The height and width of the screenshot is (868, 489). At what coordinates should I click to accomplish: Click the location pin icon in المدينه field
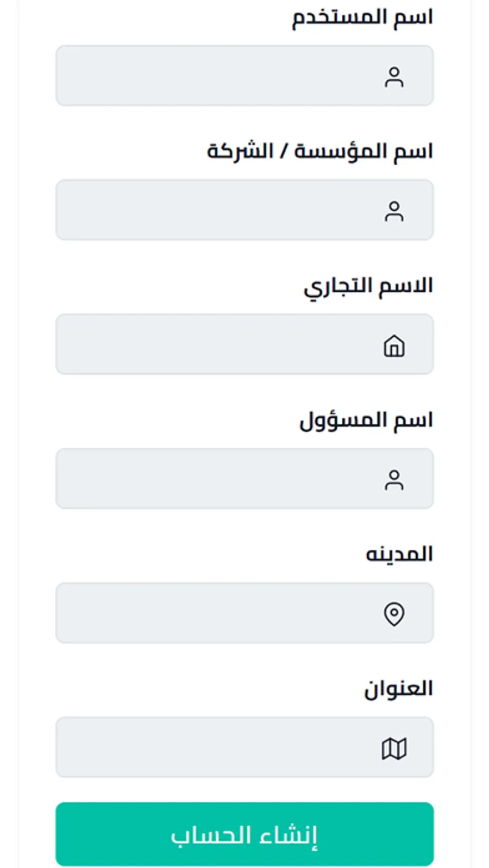[x=394, y=614]
